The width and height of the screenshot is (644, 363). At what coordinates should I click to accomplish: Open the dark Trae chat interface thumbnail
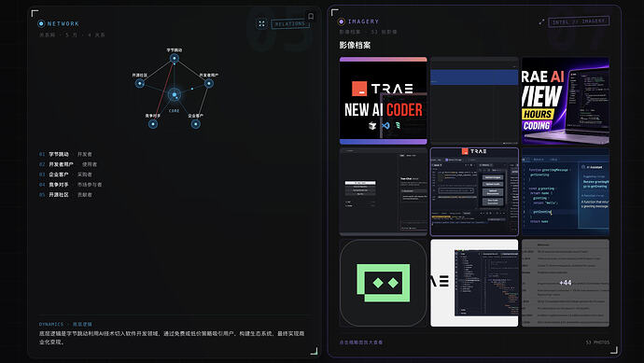pyautogui.click(x=384, y=192)
